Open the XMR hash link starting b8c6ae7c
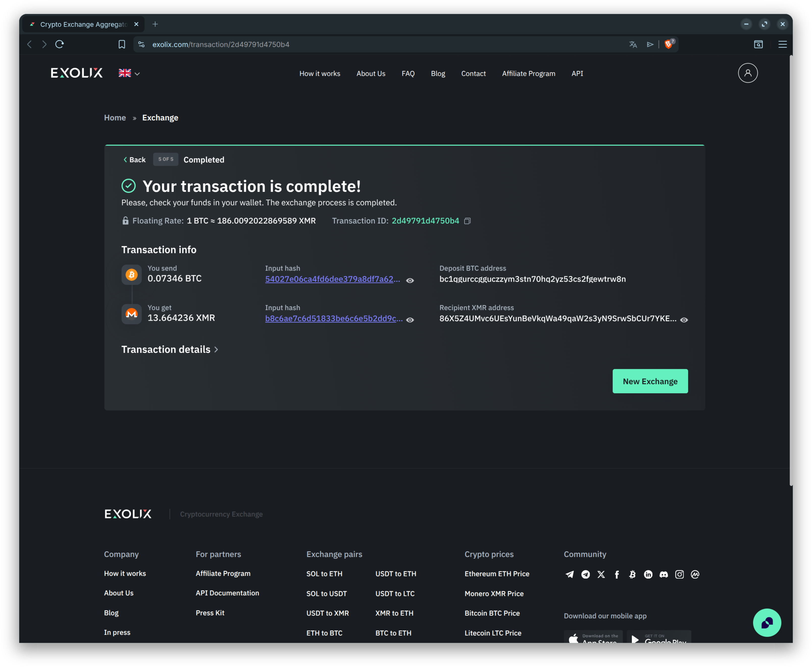Image resolution: width=812 pixels, height=667 pixels. 334,318
